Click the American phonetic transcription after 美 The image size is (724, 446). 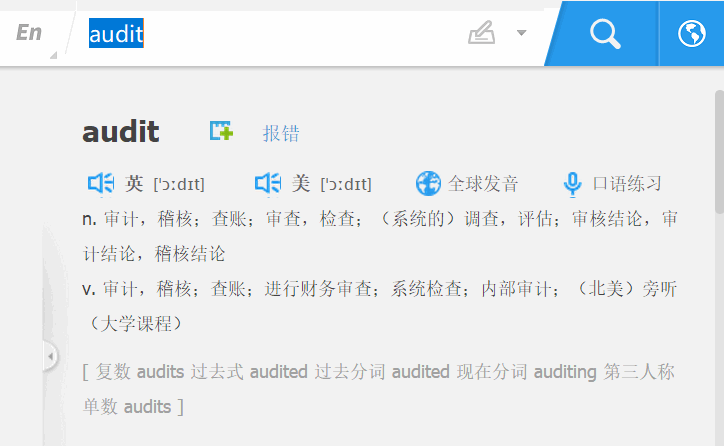tap(346, 184)
